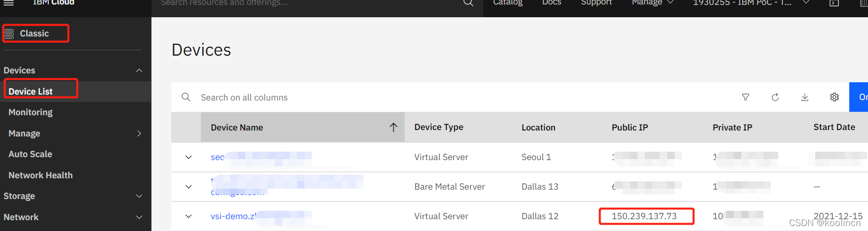Download the device list
This screenshot has height=231, width=868.
coord(805,97)
